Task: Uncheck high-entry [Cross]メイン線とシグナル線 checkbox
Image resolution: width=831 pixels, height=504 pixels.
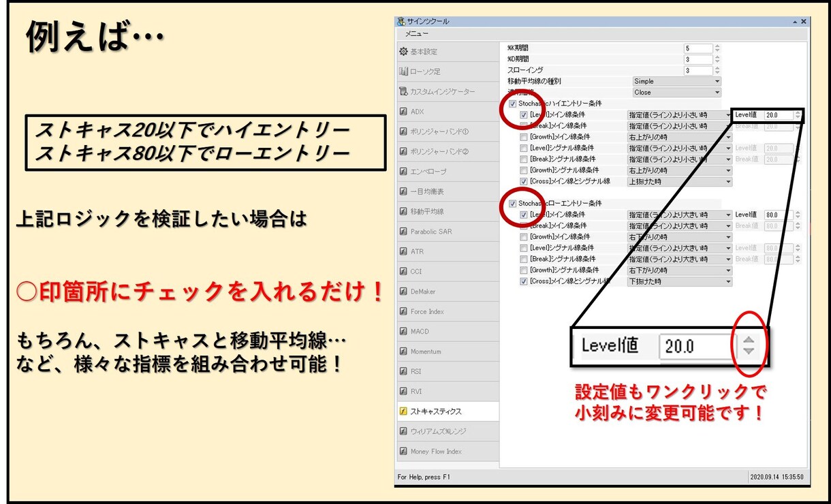Action: [523, 181]
